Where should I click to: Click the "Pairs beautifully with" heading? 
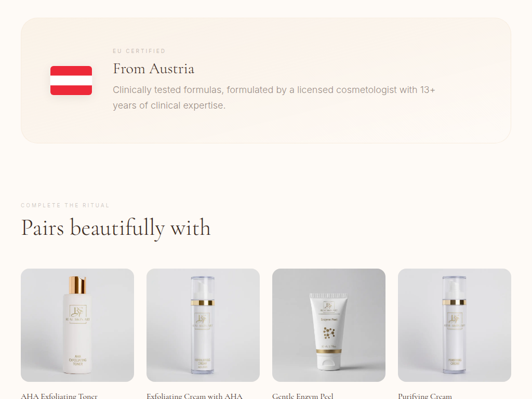click(116, 228)
